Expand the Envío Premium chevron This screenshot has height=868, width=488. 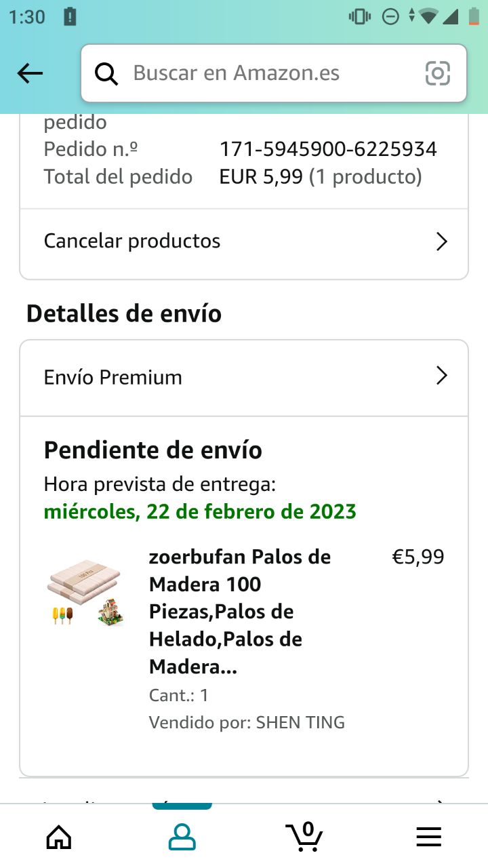[x=442, y=376]
